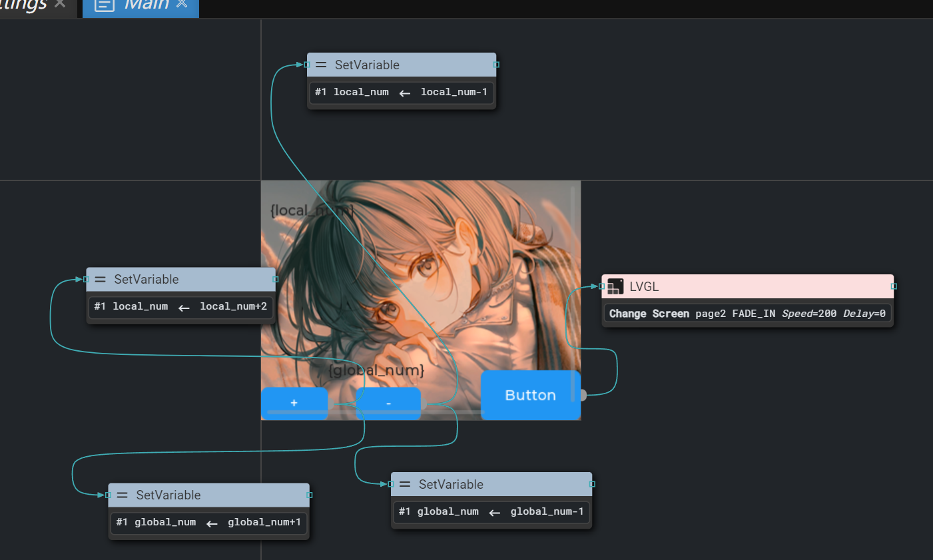Click the output pin of the global_num-1 node
Image resolution: width=933 pixels, height=560 pixels.
click(593, 484)
